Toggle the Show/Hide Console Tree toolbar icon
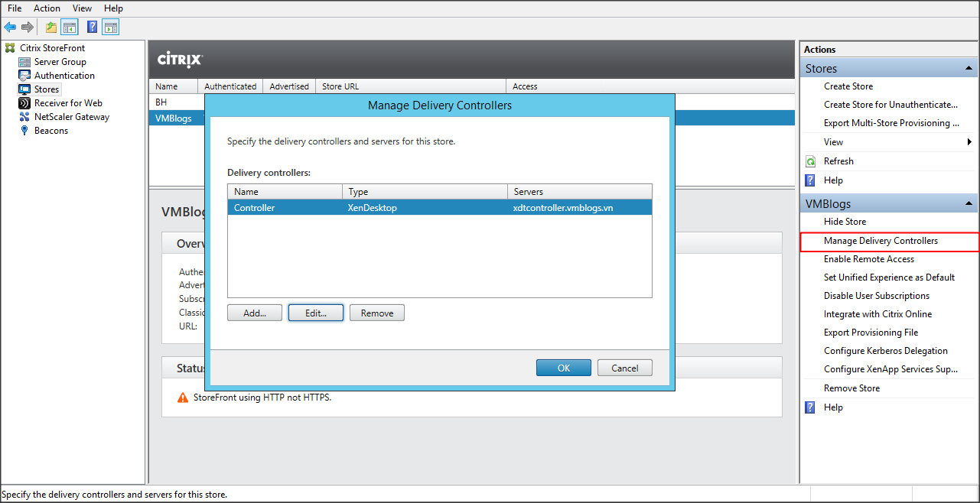This screenshot has height=503, width=980. tap(70, 28)
